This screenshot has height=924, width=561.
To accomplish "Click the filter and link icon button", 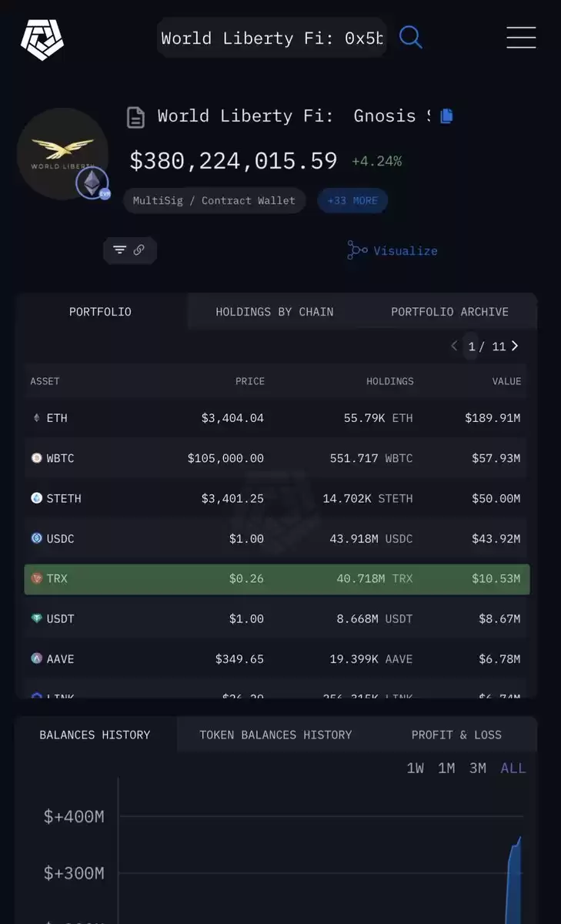I will point(129,250).
